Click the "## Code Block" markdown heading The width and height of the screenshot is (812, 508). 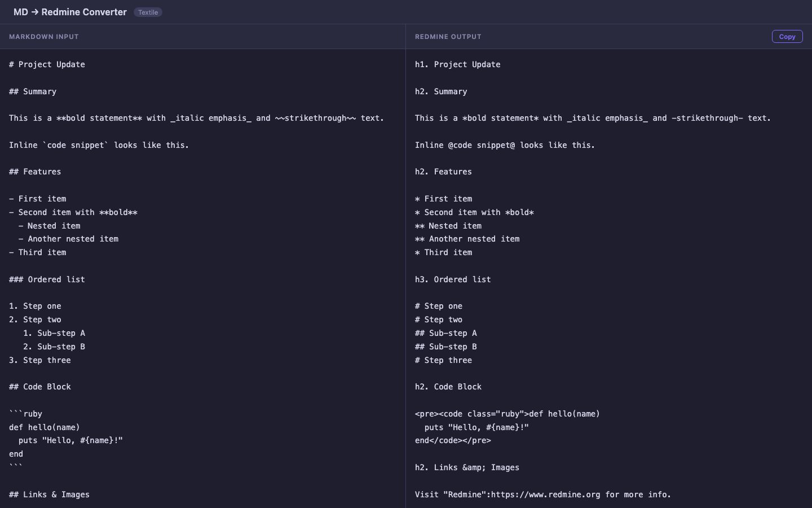(x=40, y=387)
